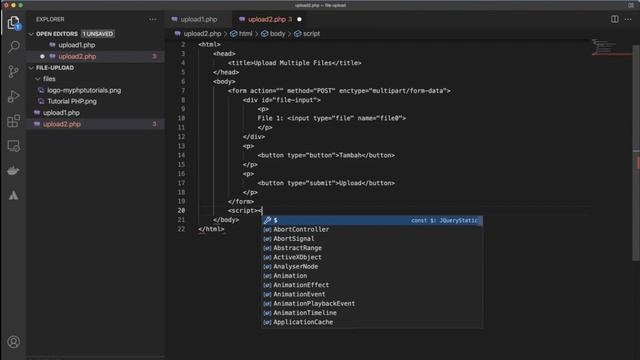This screenshot has height=360, width=640.
Task: Choose AbortSignal suggestion
Action: [372, 239]
